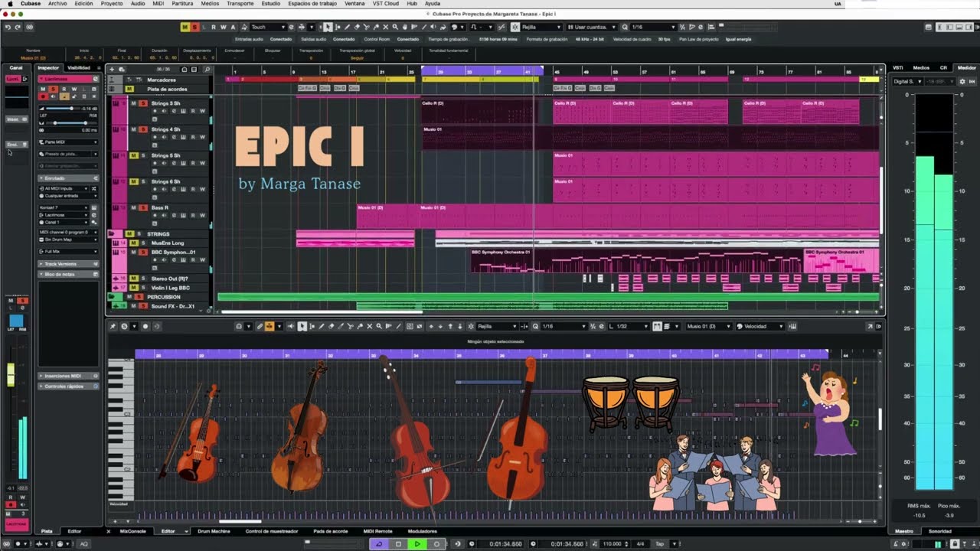Solo the Strings 4 Sh track
The height and width of the screenshot is (551, 980).
point(142,129)
